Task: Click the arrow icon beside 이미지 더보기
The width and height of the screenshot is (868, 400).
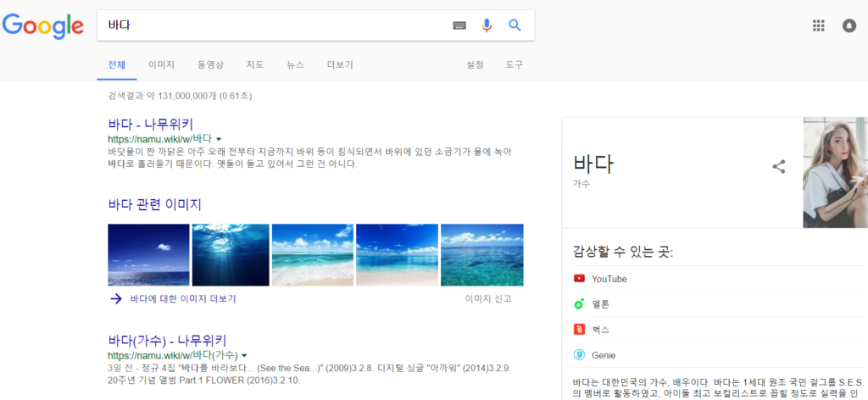Action: click(115, 299)
